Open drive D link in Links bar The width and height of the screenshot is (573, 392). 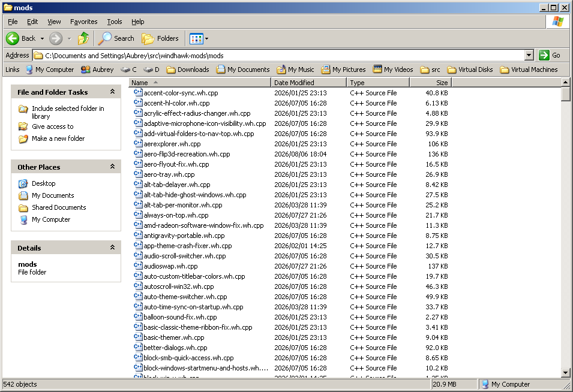click(151, 70)
